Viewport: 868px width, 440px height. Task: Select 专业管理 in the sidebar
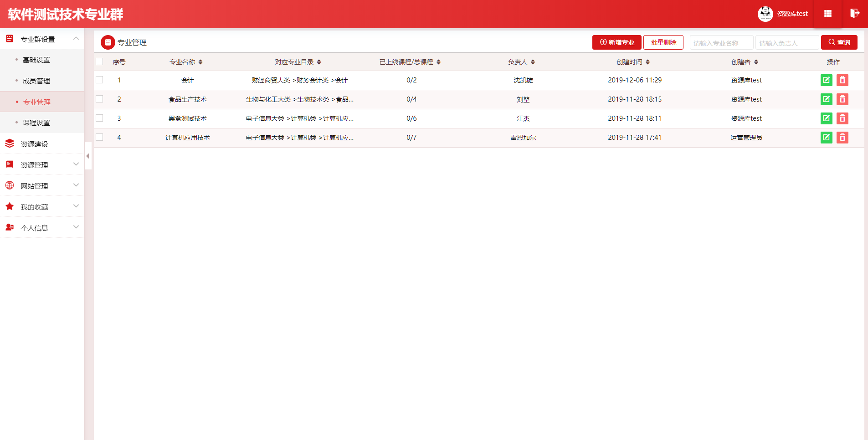tap(42, 102)
